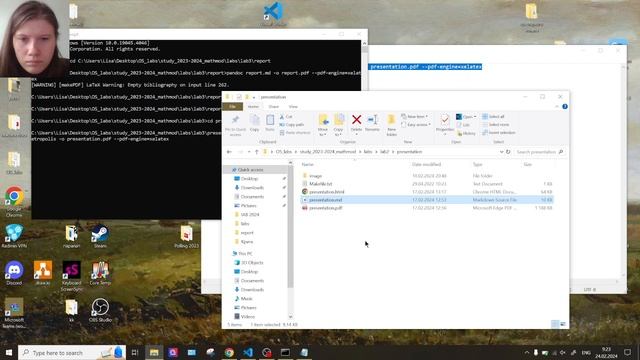640x360 pixels.
Task: Click Paste shortcut in Explorer ribbon
Action: pos(295,133)
